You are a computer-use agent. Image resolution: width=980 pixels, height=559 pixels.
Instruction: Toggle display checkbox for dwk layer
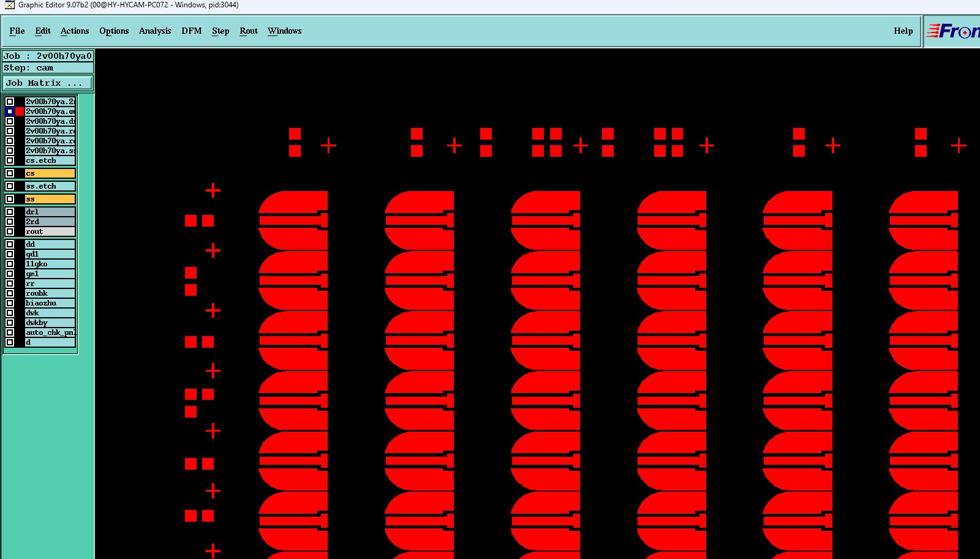point(10,313)
